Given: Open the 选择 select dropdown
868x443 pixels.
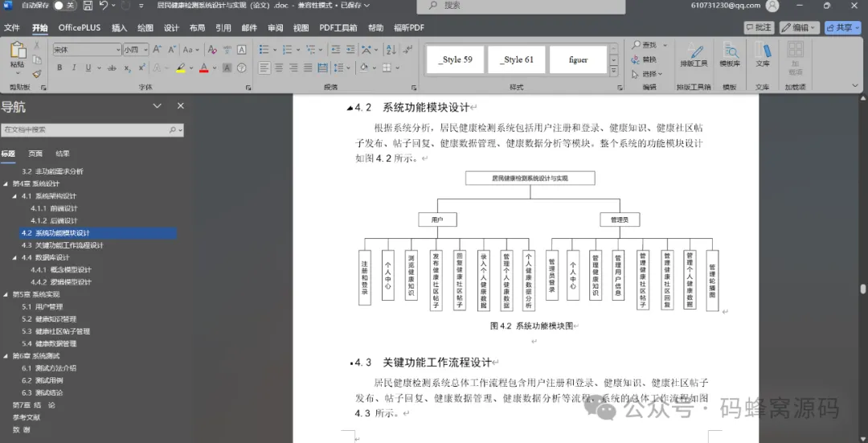Looking at the screenshot, I should (x=647, y=74).
